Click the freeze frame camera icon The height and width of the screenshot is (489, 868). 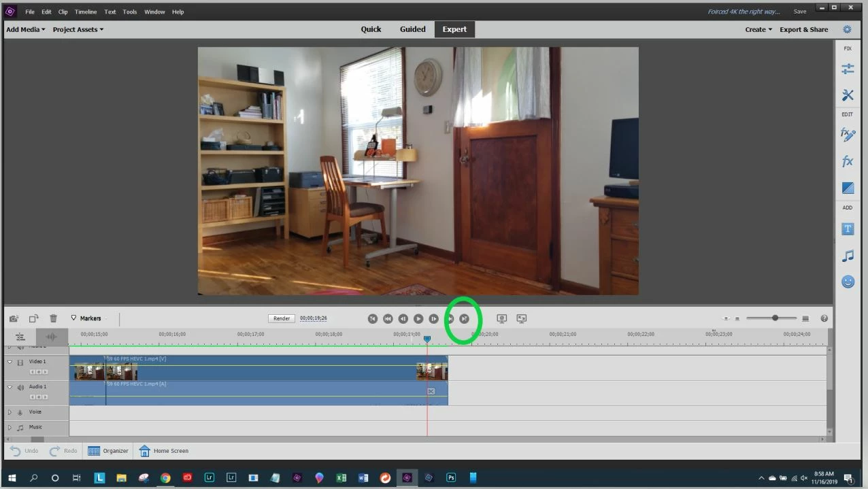pyautogui.click(x=14, y=318)
